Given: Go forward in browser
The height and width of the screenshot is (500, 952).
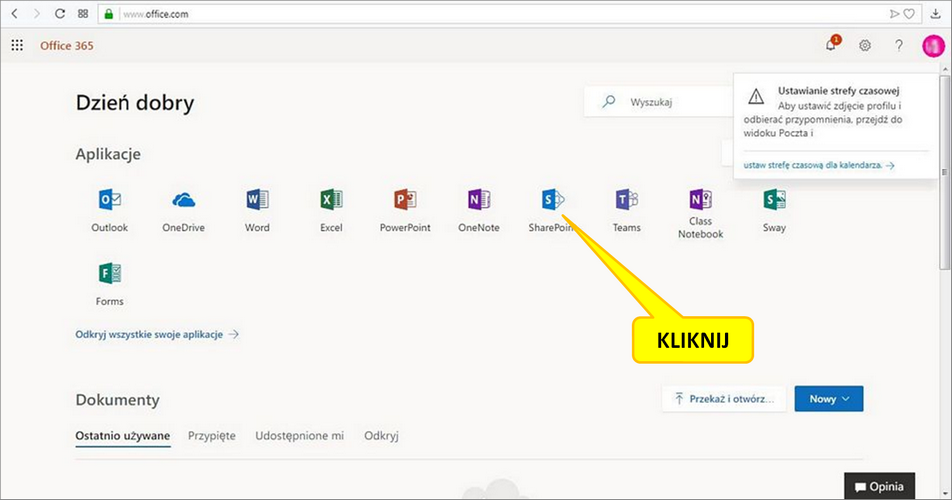Looking at the screenshot, I should (x=36, y=13).
